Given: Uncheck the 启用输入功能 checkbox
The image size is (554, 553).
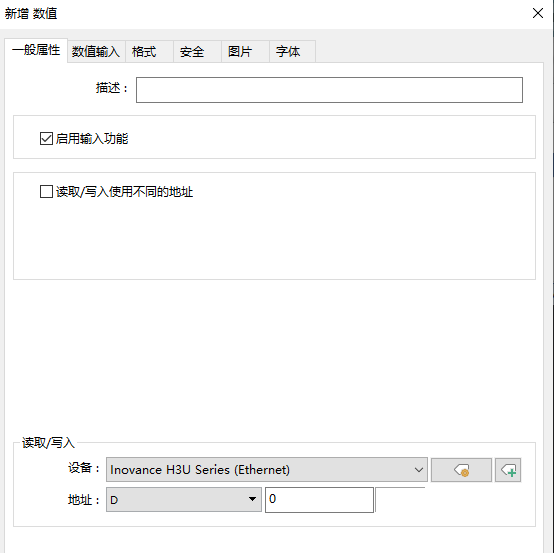Looking at the screenshot, I should tap(46, 139).
